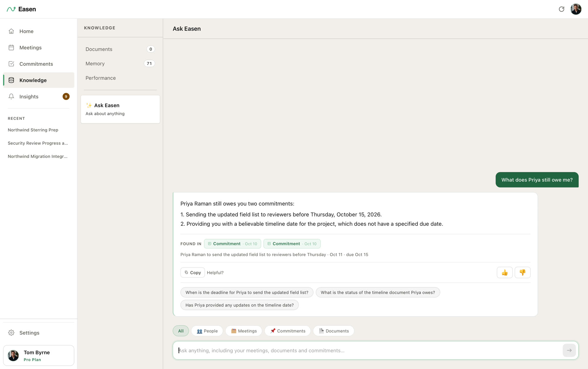This screenshot has width=588, height=369.
Task: Toggle the People filter chip
Action: [x=207, y=331]
